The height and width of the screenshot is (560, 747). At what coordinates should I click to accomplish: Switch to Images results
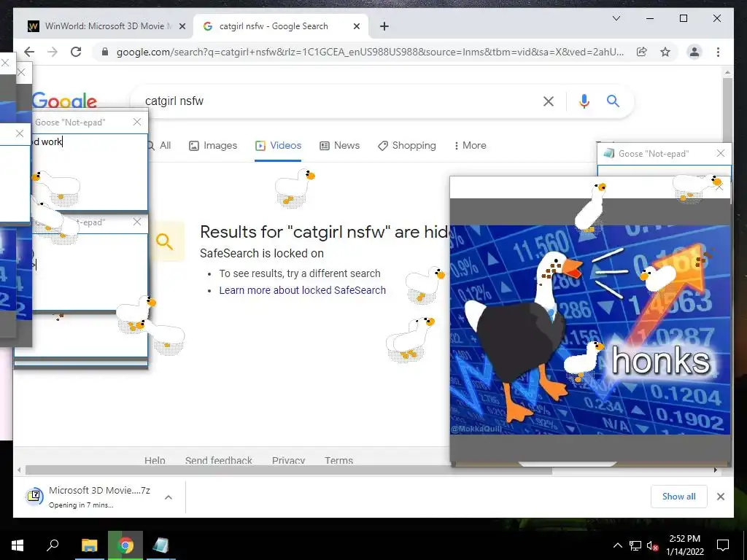[213, 145]
